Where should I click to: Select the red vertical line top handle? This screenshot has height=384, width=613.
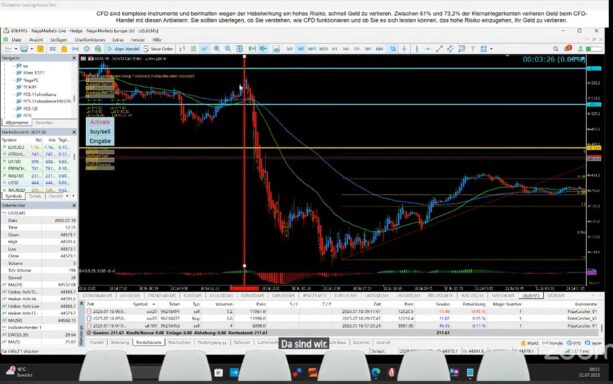pyautogui.click(x=244, y=57)
